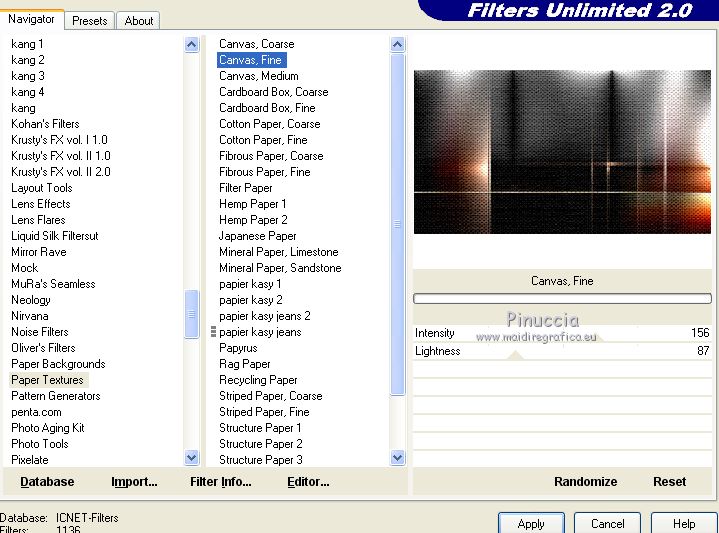This screenshot has width=719, height=533.
Task: Click the filter preview image
Action: coord(562,152)
